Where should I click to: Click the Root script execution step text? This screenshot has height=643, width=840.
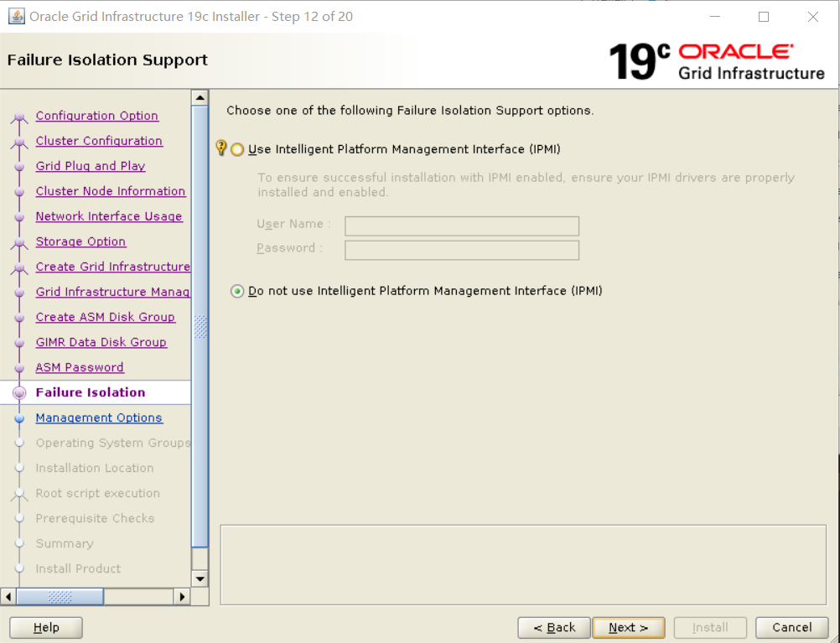tap(98, 494)
